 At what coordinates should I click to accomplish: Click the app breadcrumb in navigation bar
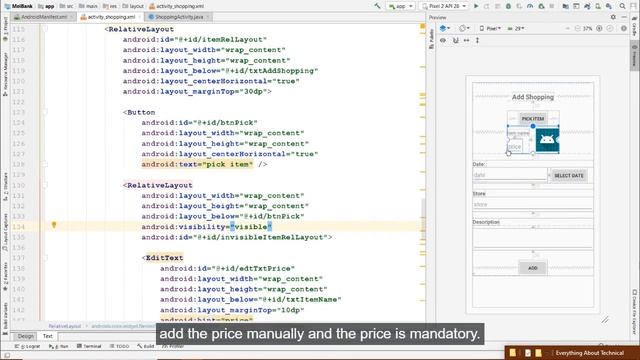point(46,6)
